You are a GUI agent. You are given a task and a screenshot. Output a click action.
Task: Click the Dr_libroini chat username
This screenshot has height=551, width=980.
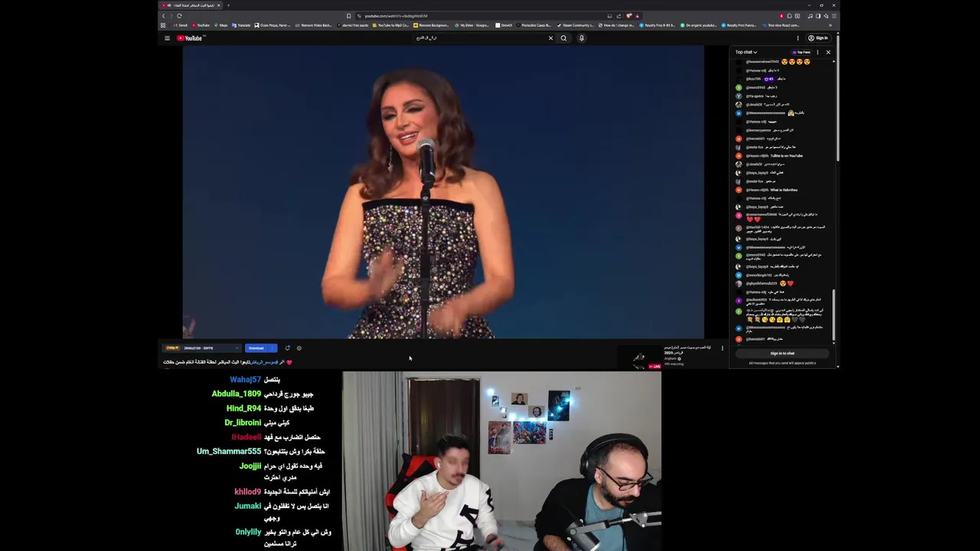click(243, 422)
